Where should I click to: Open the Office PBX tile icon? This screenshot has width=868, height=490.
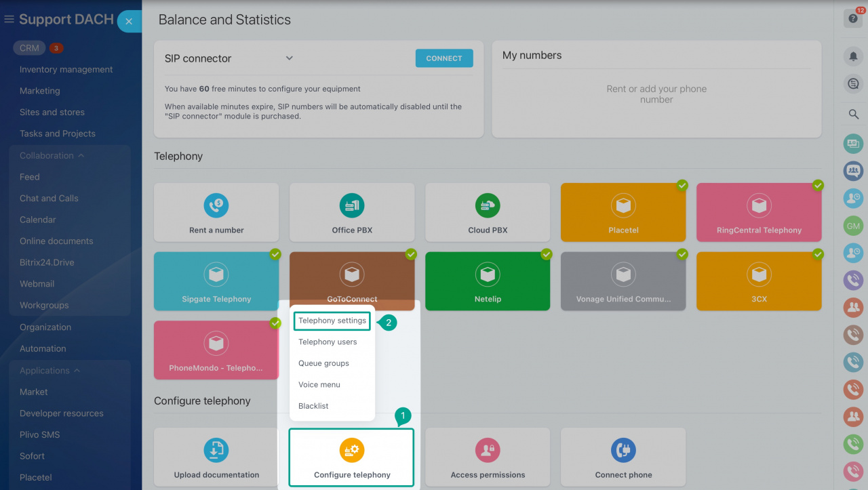point(351,205)
